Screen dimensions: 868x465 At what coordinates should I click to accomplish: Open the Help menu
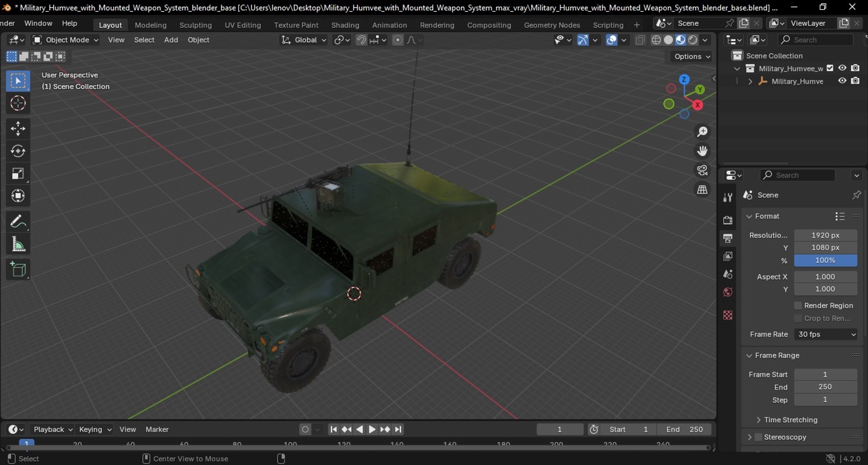[70, 24]
